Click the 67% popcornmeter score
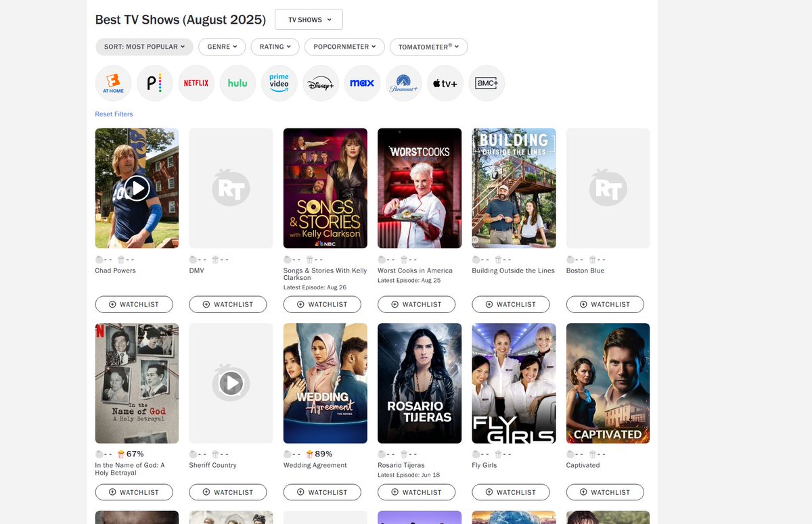This screenshot has width=812, height=524. (x=135, y=454)
